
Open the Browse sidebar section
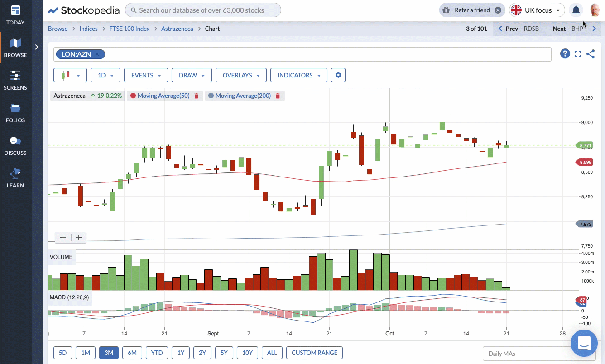(15, 48)
